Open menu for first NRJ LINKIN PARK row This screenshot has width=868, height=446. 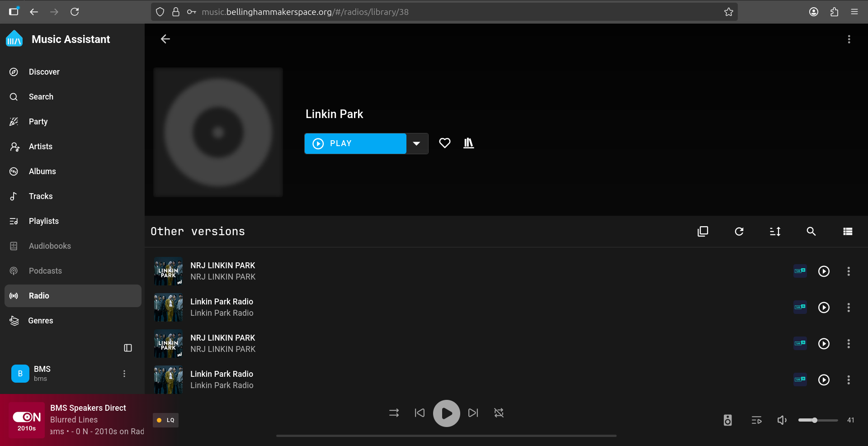coord(849,271)
